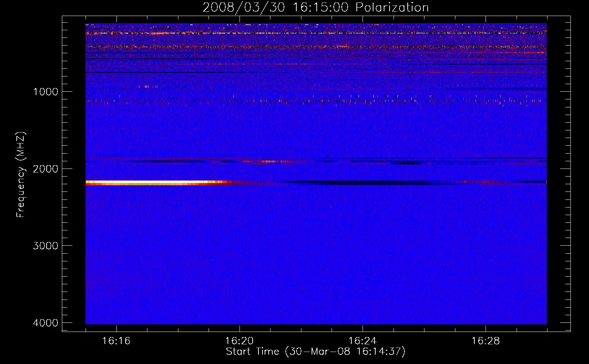Click the 3000 frequency tick label
Image resolution: width=589 pixels, height=364 pixels.
[46, 246]
